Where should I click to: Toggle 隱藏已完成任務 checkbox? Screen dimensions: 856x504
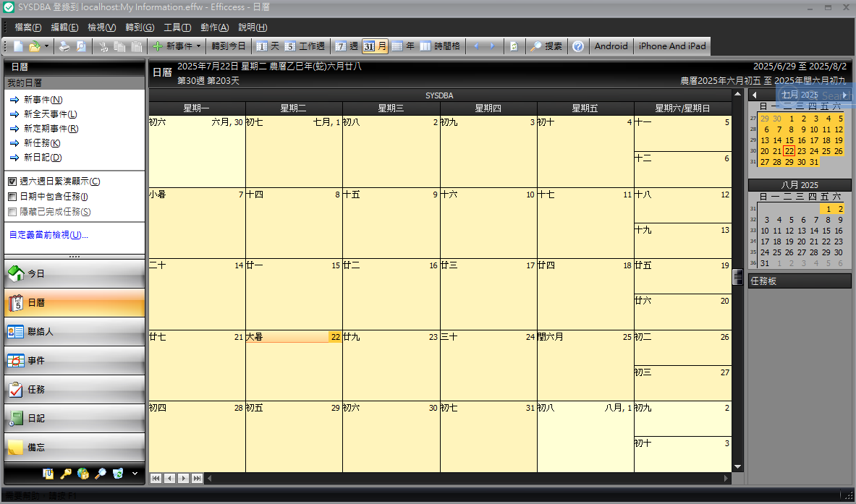tap(12, 212)
